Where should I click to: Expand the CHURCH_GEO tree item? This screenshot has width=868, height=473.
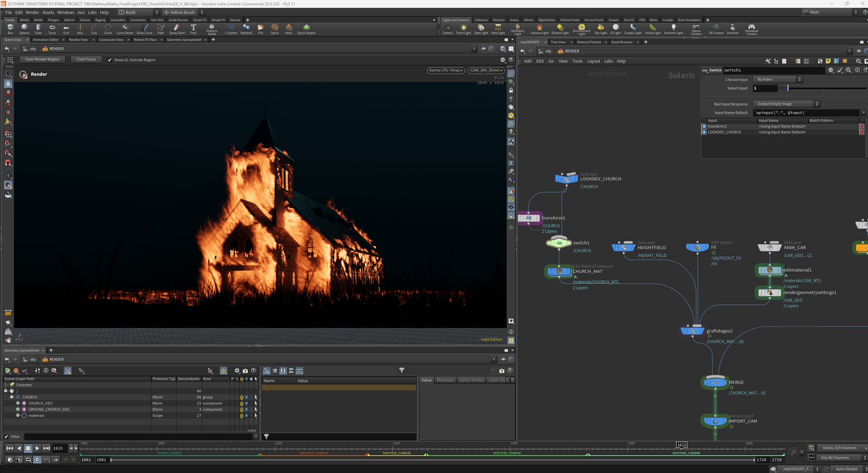coord(18,403)
